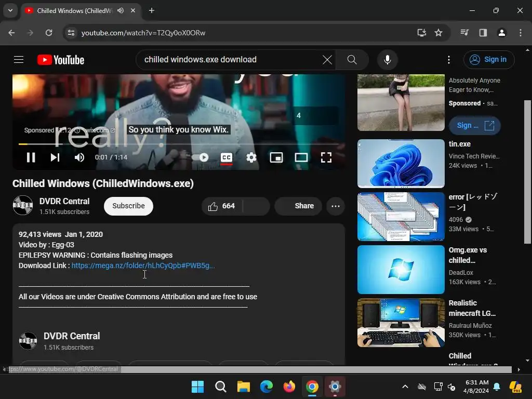This screenshot has height=399, width=532.
Task: Clear the search box text
Action: tap(327, 60)
